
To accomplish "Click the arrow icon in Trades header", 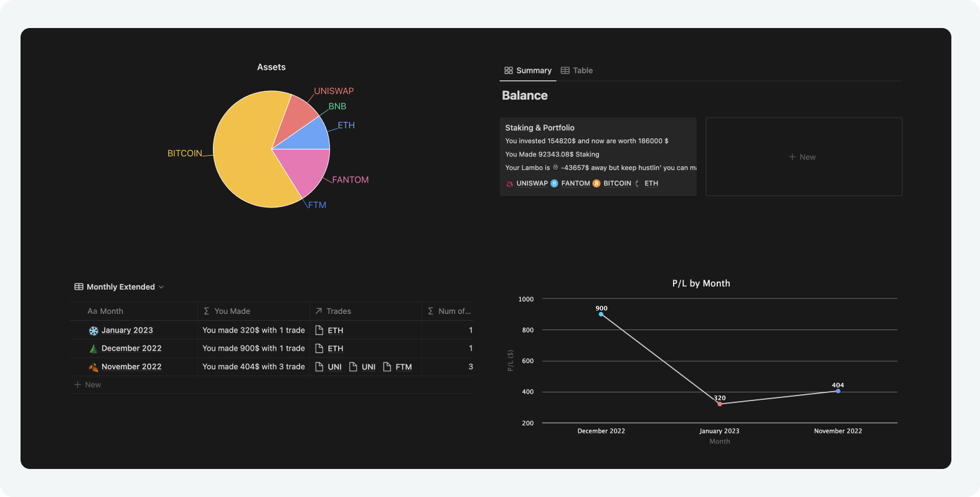I will coord(319,311).
